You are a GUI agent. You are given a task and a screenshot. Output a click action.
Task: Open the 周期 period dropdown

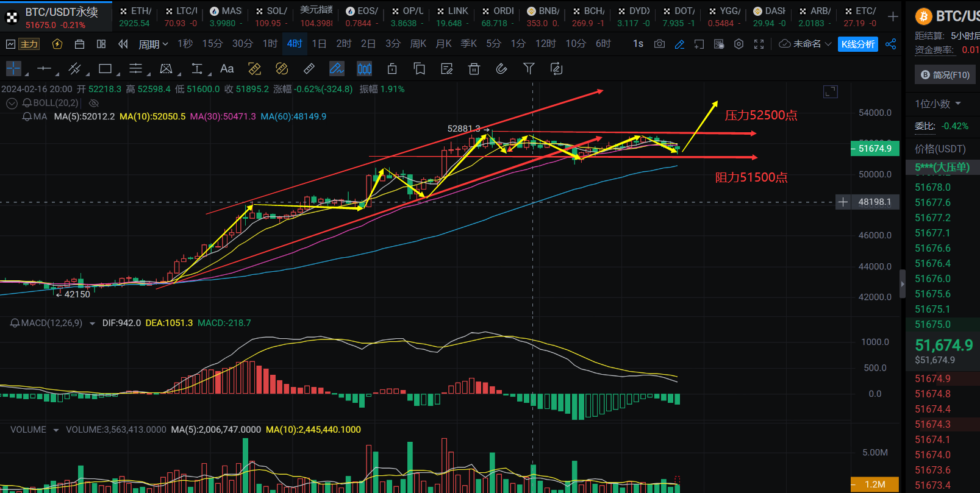[x=152, y=44]
